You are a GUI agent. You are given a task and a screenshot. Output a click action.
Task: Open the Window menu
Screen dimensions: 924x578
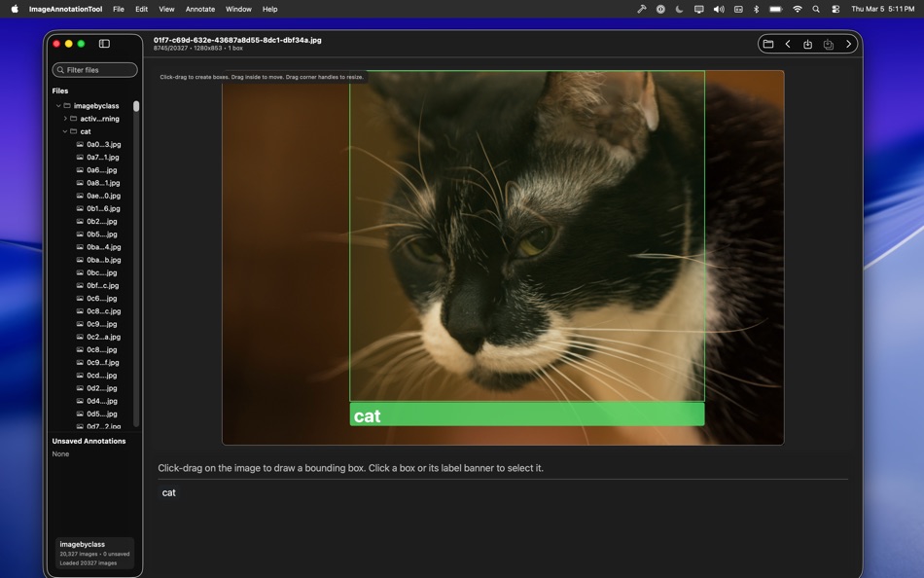coord(238,9)
